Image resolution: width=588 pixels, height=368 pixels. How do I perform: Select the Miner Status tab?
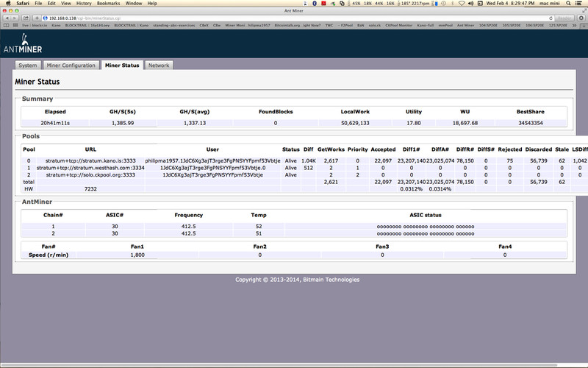click(x=122, y=65)
